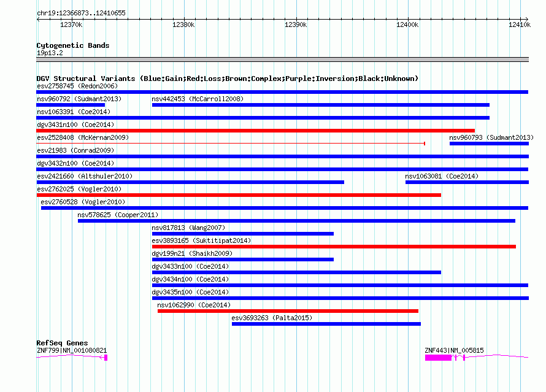The width and height of the screenshot is (546, 392).
Task: Click the nsv1062990 (Coe2014) loss label
Action: 194,305
